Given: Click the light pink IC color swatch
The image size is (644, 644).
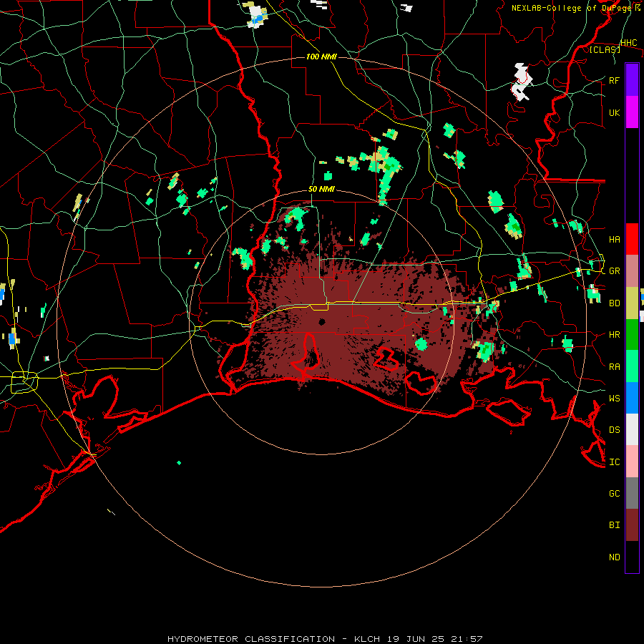Looking at the screenshot, I should (632, 462).
